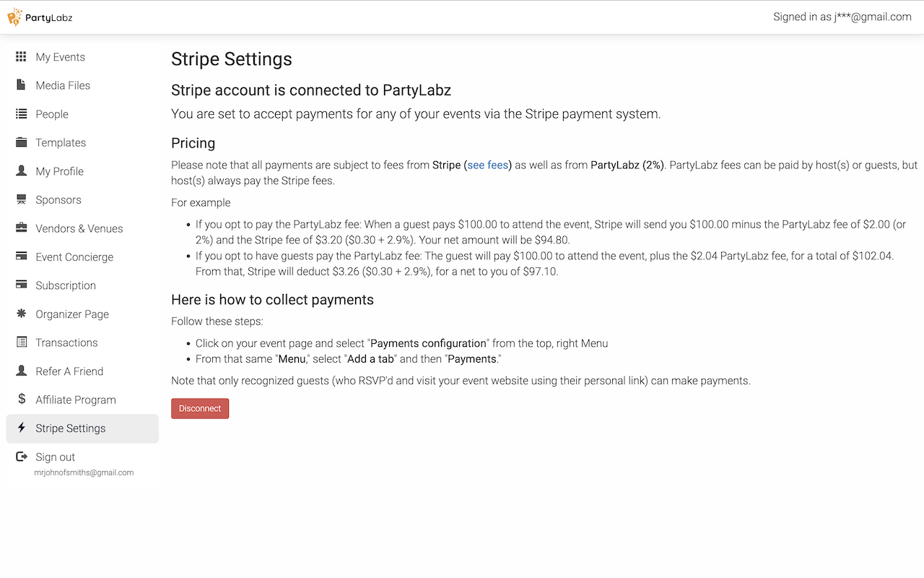Click the asterisk icon beside Organizer Page

point(22,314)
